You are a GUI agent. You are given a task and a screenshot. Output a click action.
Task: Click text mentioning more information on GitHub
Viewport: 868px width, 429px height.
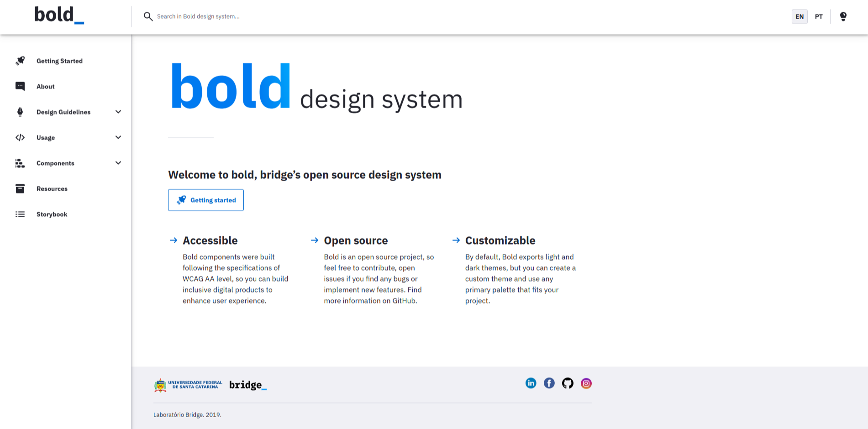coord(379,279)
